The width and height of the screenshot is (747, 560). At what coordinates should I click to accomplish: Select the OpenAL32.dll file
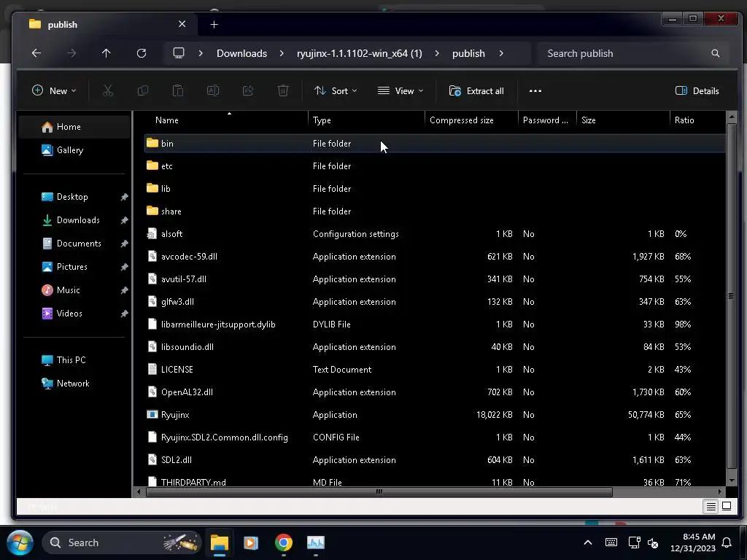pos(435,392)
